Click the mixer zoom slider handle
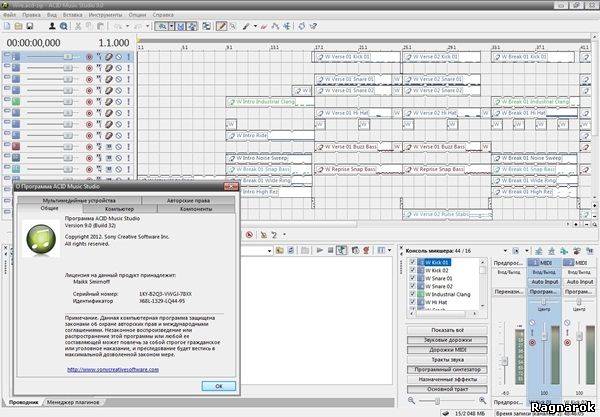 437,401
